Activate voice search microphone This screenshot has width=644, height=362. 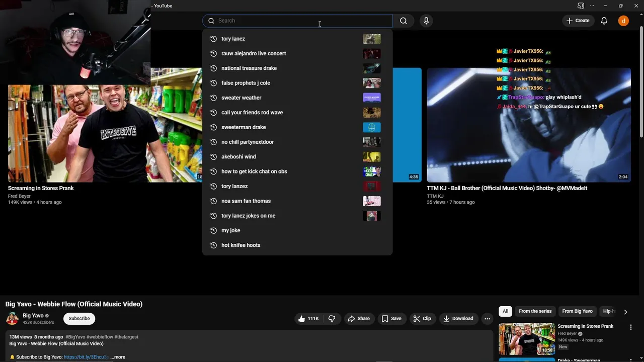426,21
